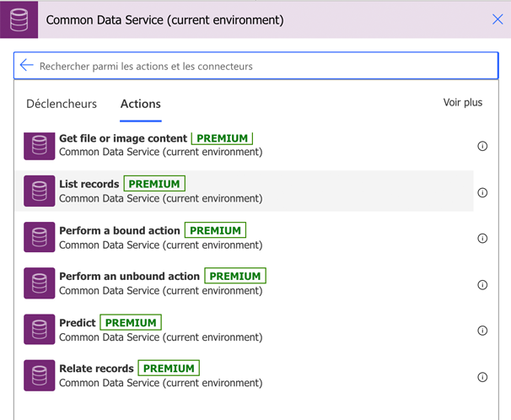
Task: Click the Voir plus link
Action: 462,102
